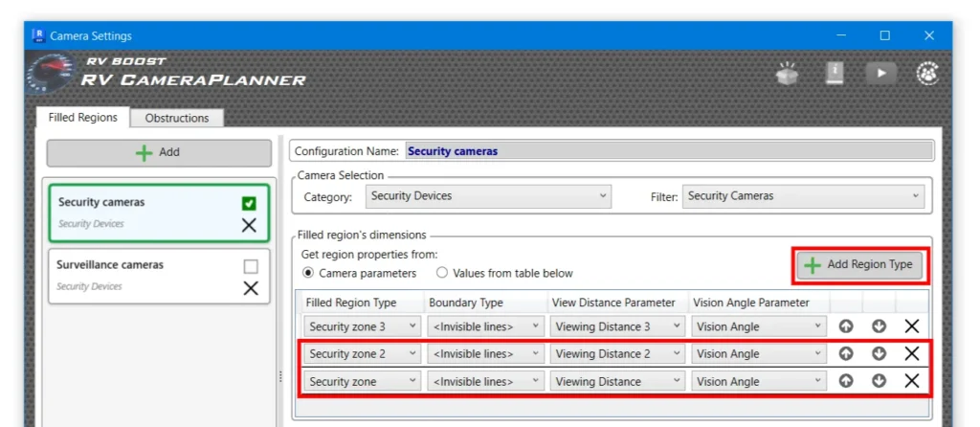Select Camera parameters radio button
The image size is (980, 427).
(x=308, y=273)
